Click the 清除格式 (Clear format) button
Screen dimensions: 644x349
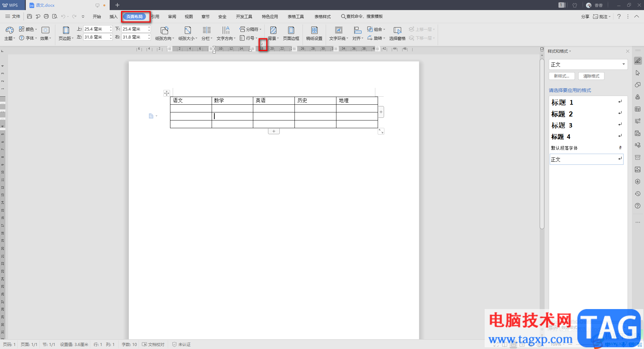[591, 76]
